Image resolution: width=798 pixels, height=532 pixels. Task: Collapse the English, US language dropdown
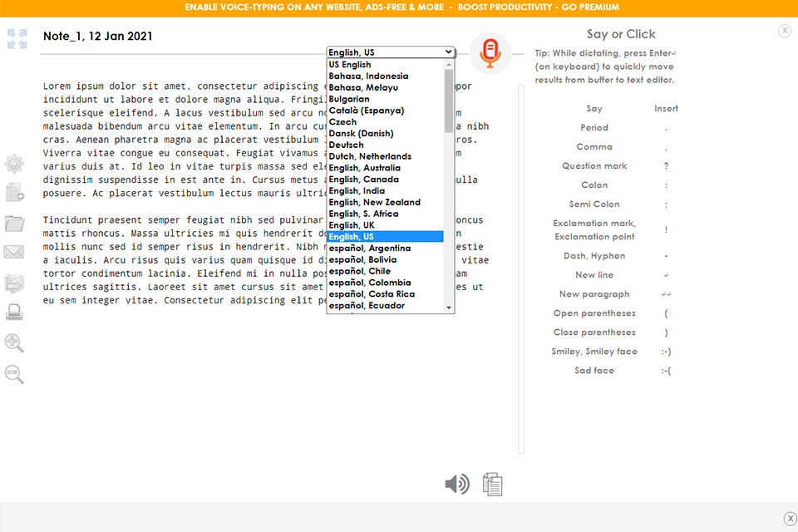point(391,52)
